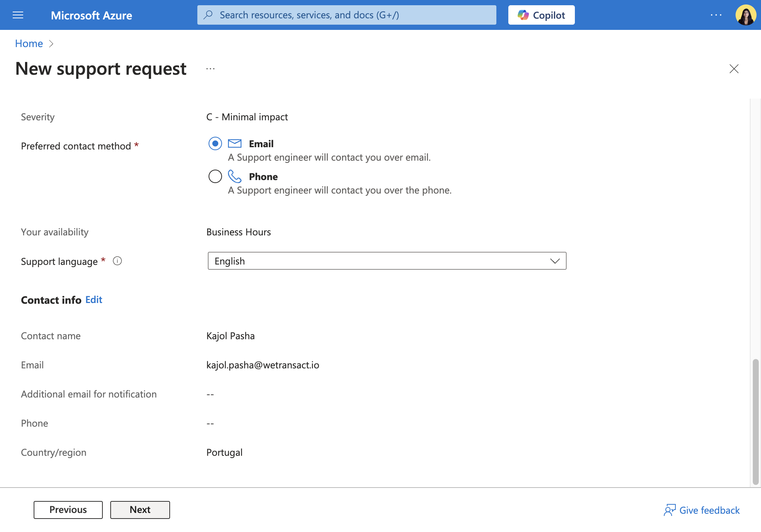Click the Preferred contact method label
761x532 pixels.
tap(76, 146)
